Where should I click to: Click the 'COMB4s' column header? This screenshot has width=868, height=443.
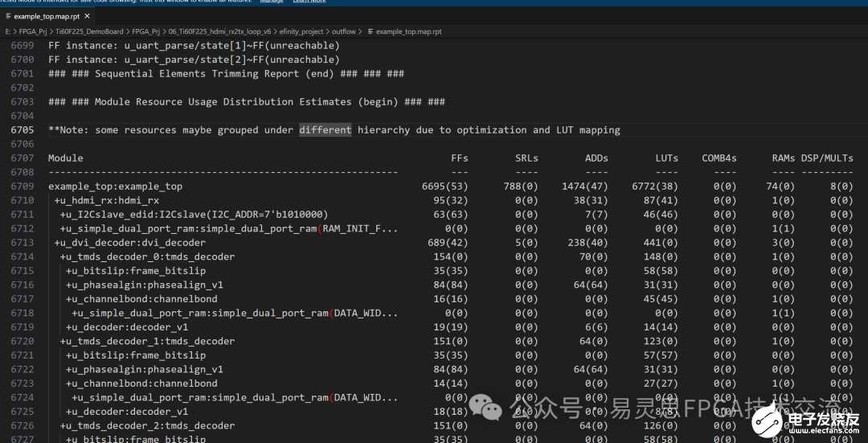[719, 158]
